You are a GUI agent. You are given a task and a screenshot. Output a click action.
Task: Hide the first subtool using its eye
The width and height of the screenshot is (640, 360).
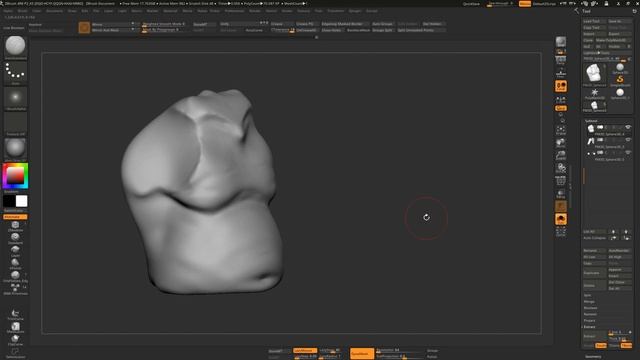coord(628,128)
